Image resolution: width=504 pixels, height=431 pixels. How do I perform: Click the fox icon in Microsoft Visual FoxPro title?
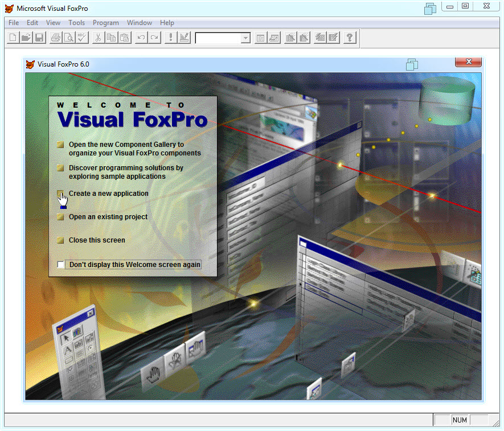[x=9, y=9]
